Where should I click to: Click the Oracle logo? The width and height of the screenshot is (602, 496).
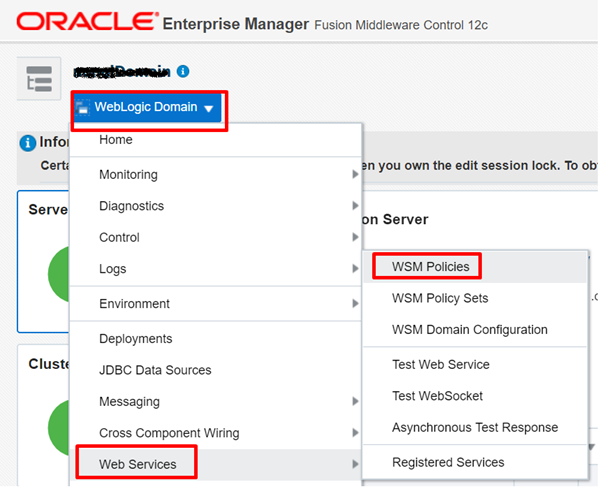pos(87,21)
